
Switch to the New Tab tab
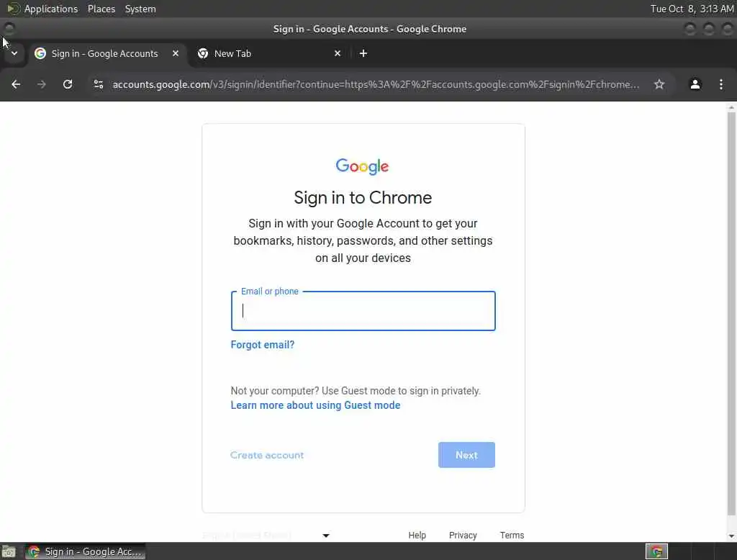270,53
